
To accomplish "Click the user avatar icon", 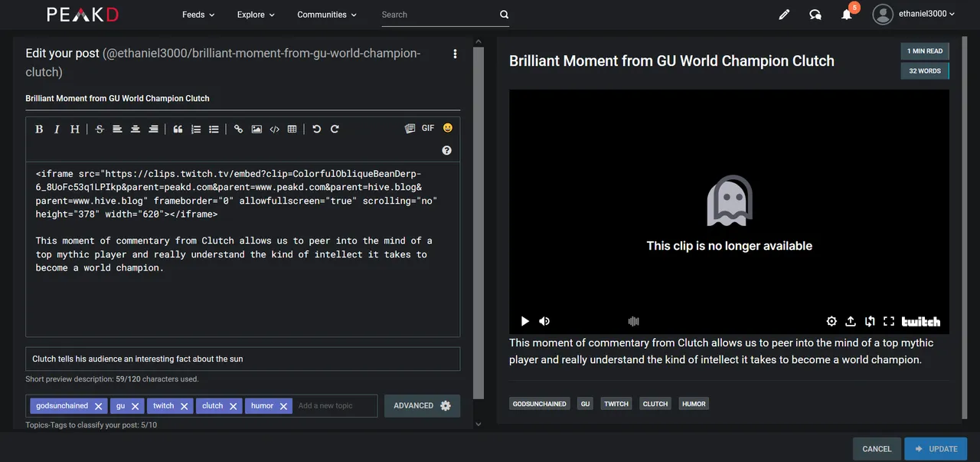I will tap(883, 15).
